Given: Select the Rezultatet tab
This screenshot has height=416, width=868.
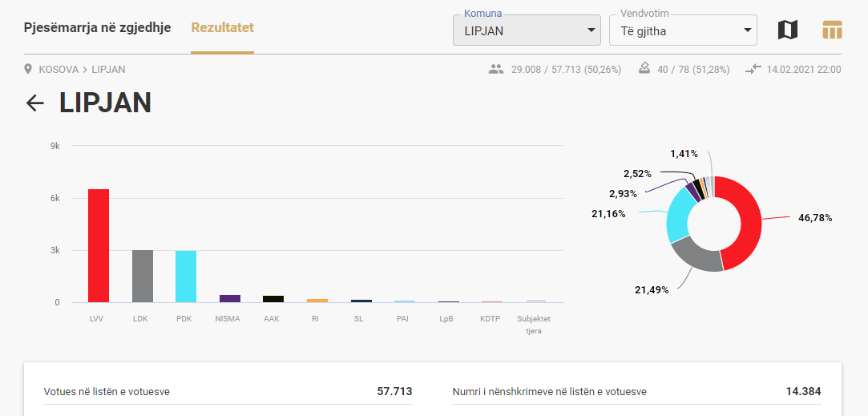Looking at the screenshot, I should click(223, 28).
